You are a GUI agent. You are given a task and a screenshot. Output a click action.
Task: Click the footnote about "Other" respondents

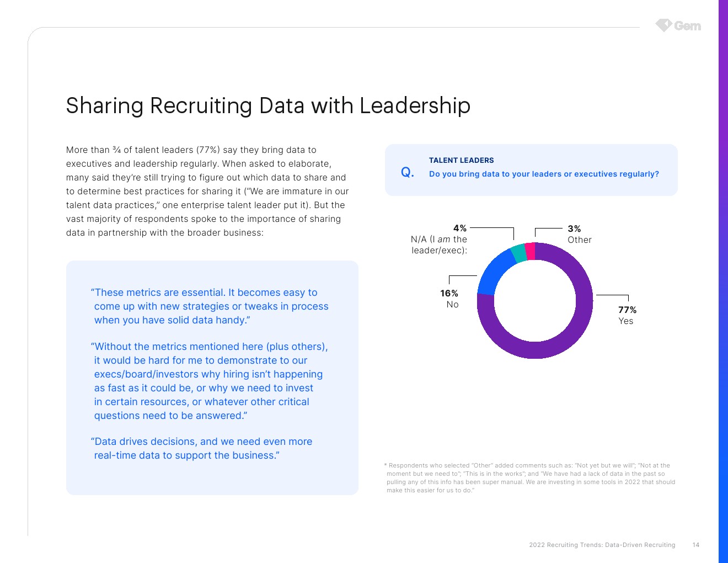(531, 477)
